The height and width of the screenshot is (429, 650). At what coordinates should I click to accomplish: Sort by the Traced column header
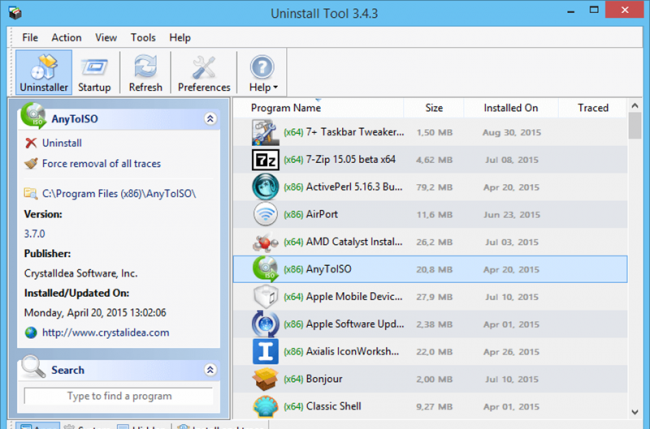coord(593,108)
